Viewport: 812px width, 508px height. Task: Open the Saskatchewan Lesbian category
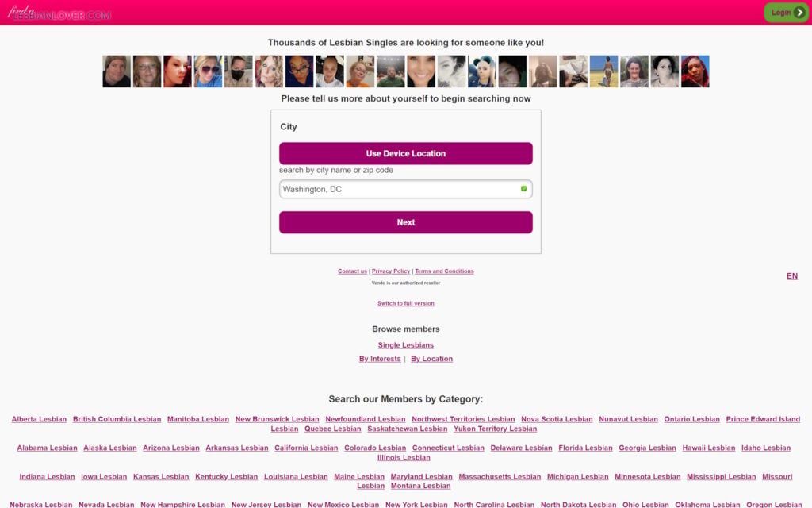click(x=407, y=429)
